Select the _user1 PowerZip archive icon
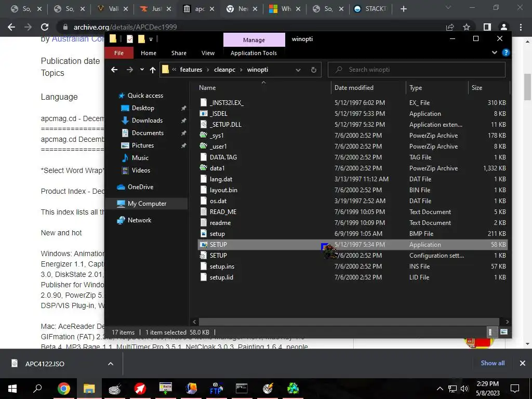 tap(203, 146)
